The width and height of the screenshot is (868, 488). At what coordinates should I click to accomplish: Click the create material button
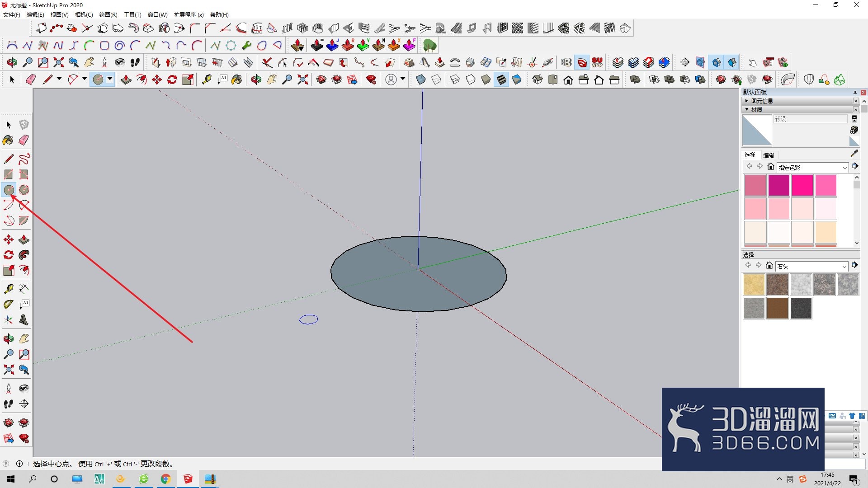(x=854, y=130)
